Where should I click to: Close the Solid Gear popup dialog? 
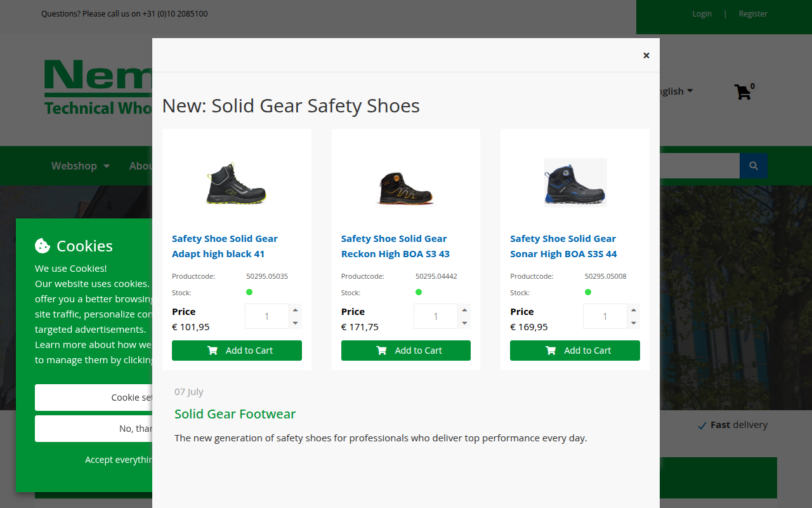point(646,55)
